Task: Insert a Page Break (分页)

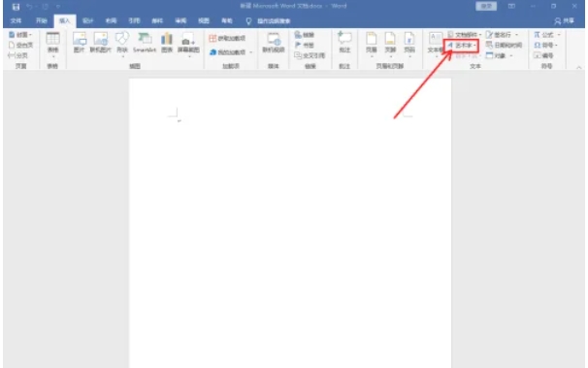Action: pos(18,55)
